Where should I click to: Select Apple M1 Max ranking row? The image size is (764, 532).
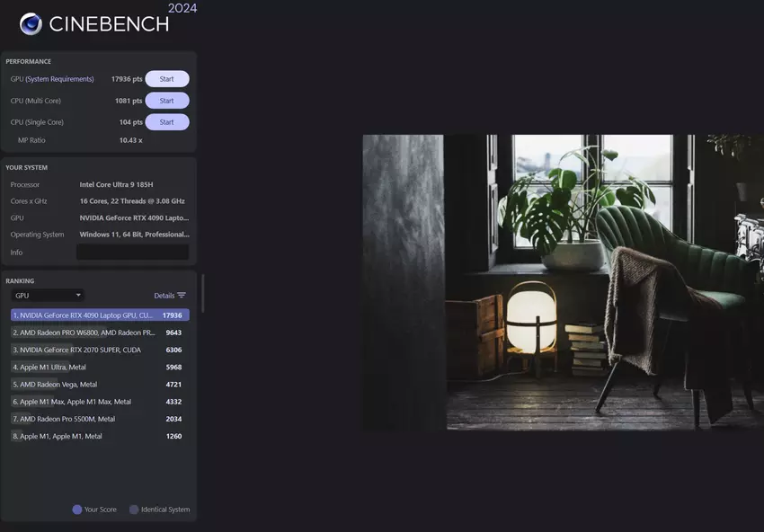point(100,402)
